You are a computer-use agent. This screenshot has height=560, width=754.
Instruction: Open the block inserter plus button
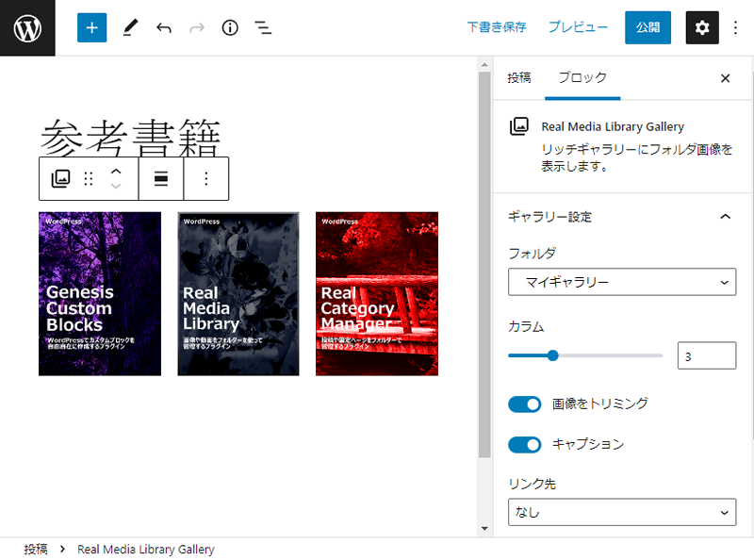click(91, 28)
